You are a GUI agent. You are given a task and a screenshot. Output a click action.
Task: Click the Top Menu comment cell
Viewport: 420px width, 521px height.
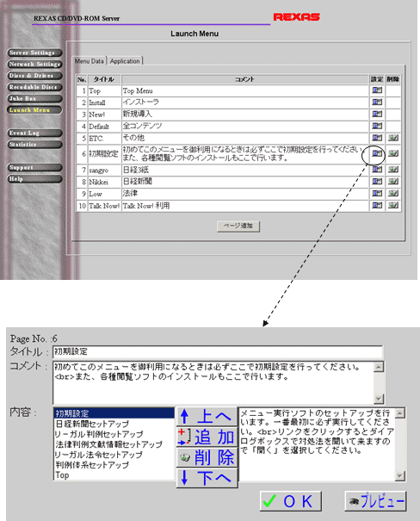pyautogui.click(x=245, y=90)
